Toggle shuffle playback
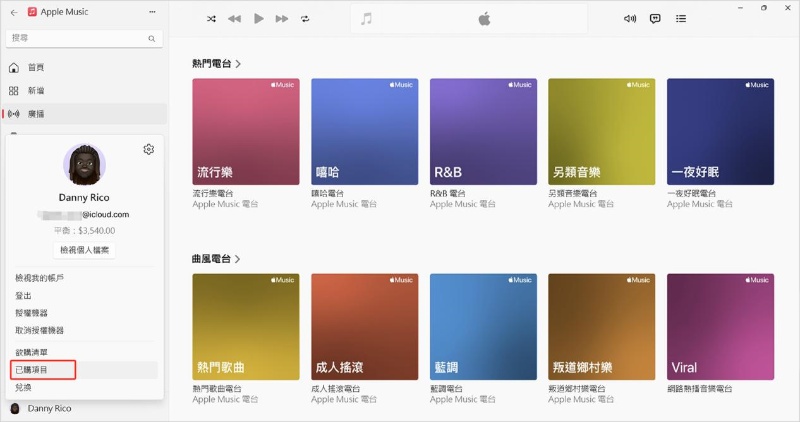 [211, 19]
